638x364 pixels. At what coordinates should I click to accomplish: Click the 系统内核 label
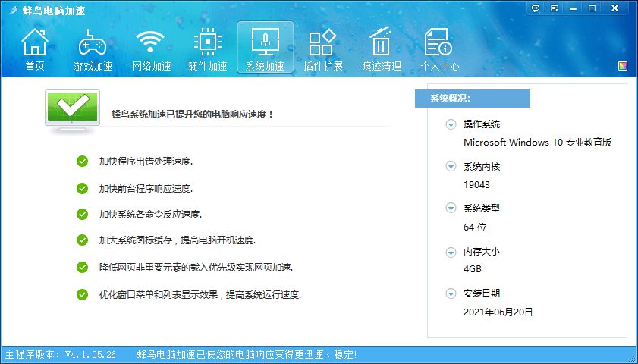[482, 166]
